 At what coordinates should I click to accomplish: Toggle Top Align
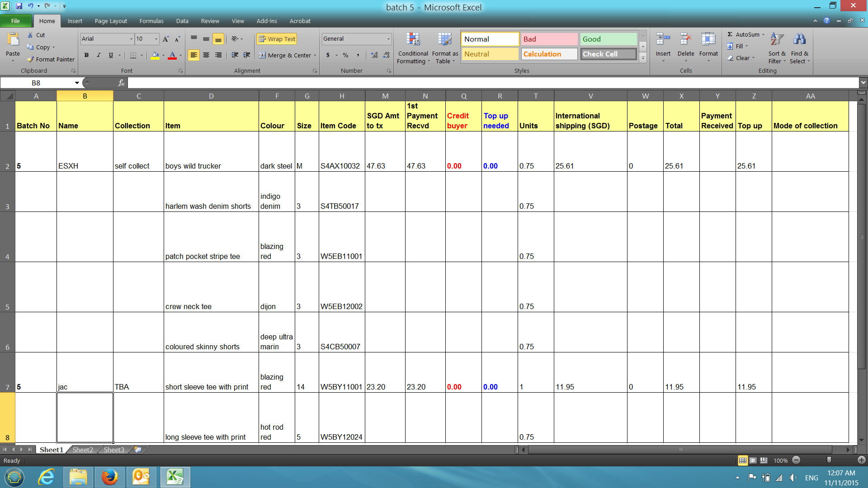pyautogui.click(x=194, y=39)
